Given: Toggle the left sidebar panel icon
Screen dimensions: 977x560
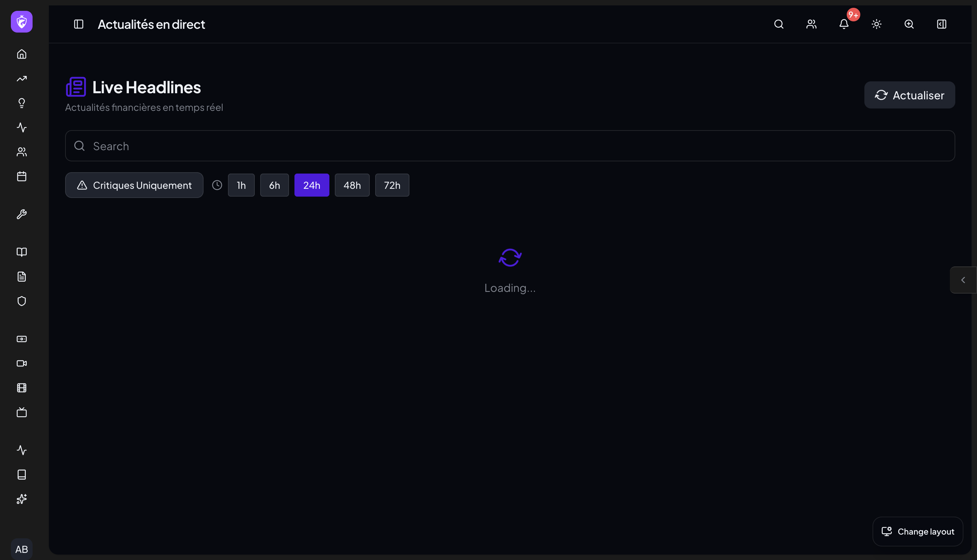Looking at the screenshot, I should 78,24.
